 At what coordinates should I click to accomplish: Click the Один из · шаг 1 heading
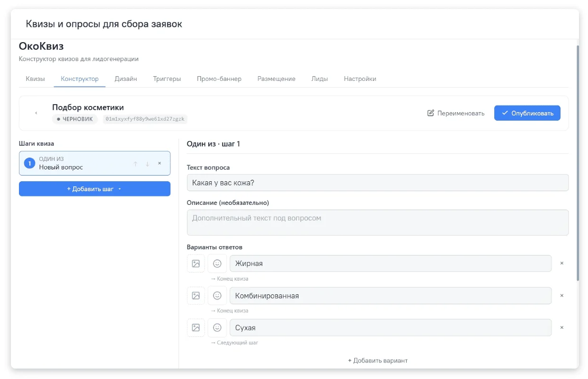click(213, 144)
